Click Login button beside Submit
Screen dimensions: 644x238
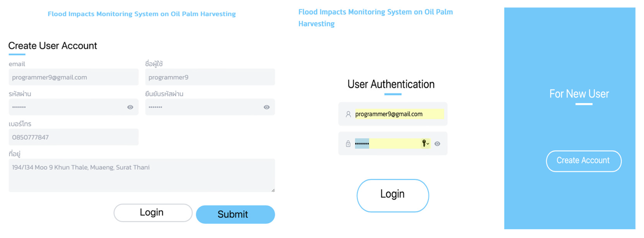(x=153, y=213)
